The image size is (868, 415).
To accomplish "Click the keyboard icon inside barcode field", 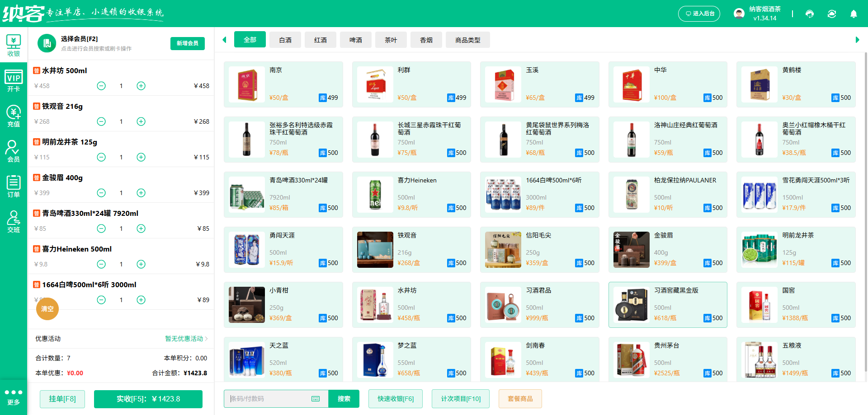I will click(315, 399).
